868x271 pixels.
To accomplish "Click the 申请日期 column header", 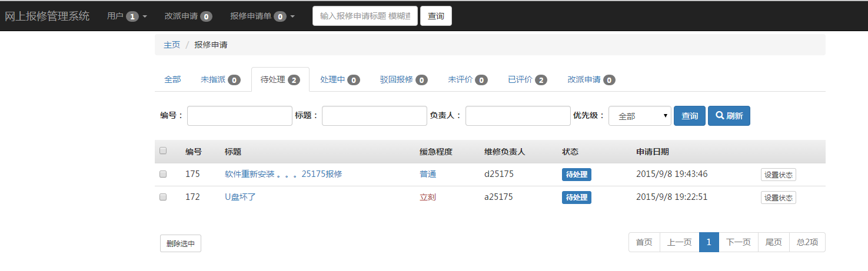I will pos(653,152).
